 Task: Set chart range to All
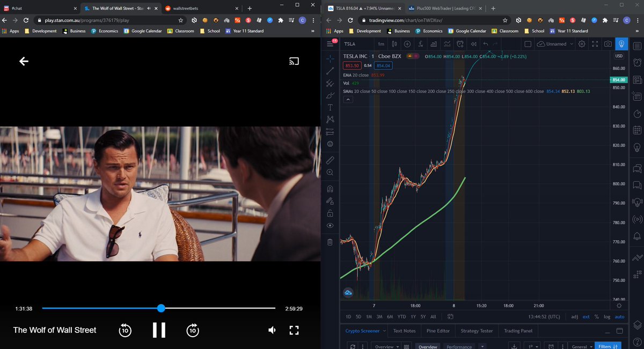433,316
